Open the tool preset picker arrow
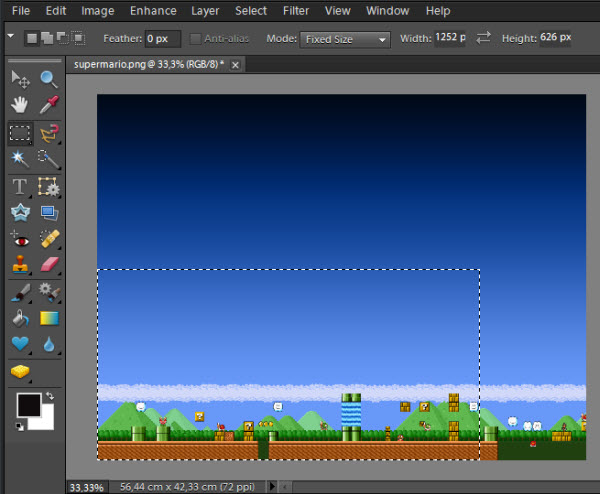Viewport: 600px width, 494px height. (11, 36)
